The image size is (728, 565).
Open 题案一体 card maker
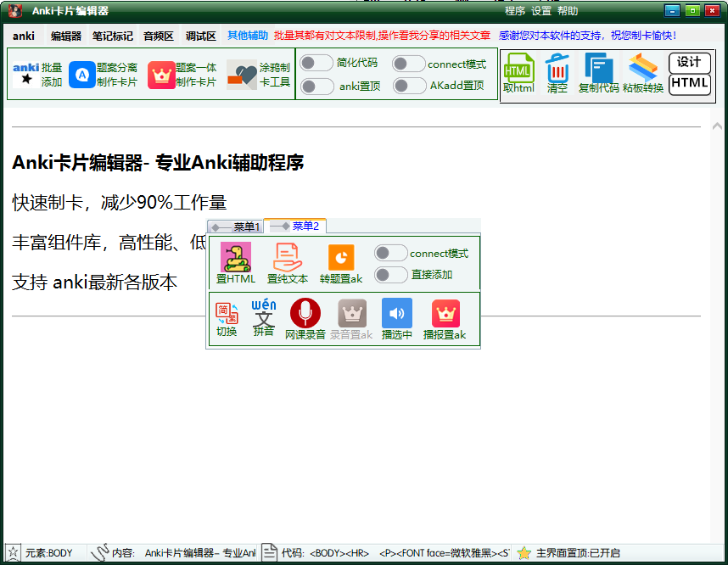pyautogui.click(x=161, y=75)
